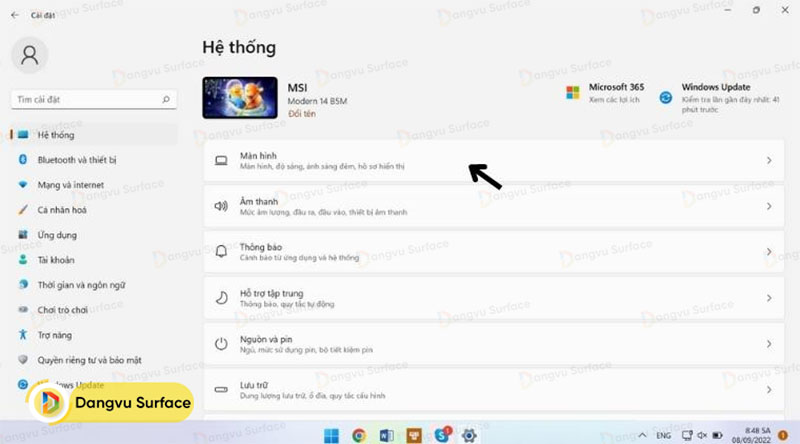Click the power icon in Nguồn và pin

[x=221, y=343]
